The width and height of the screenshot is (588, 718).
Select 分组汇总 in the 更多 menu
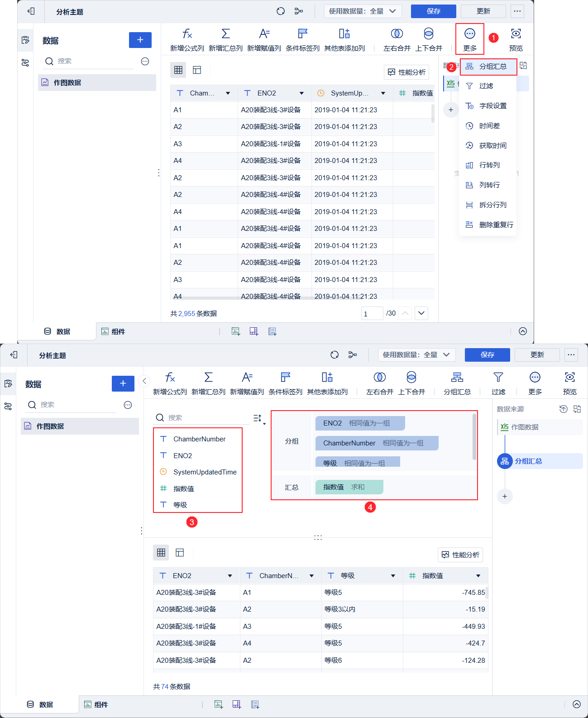pos(488,67)
